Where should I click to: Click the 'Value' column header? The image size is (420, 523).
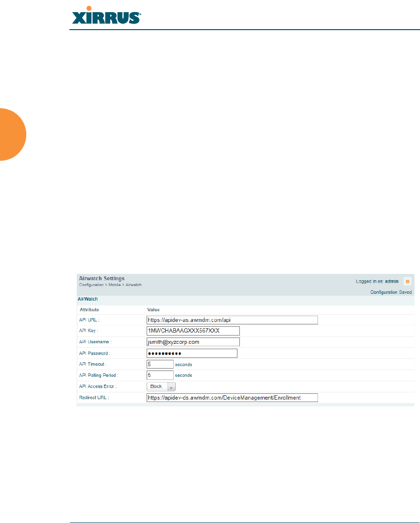[153, 310]
